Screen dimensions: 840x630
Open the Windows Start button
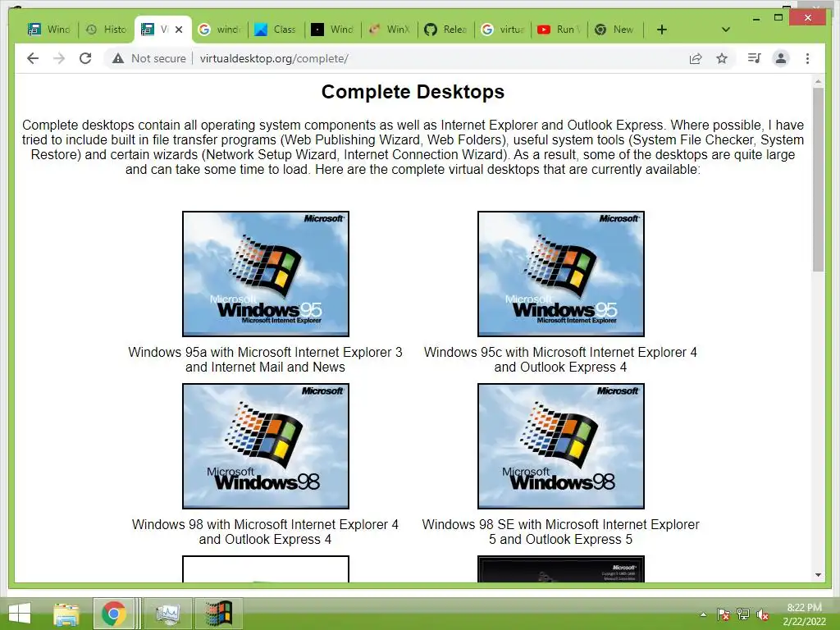(x=20, y=614)
